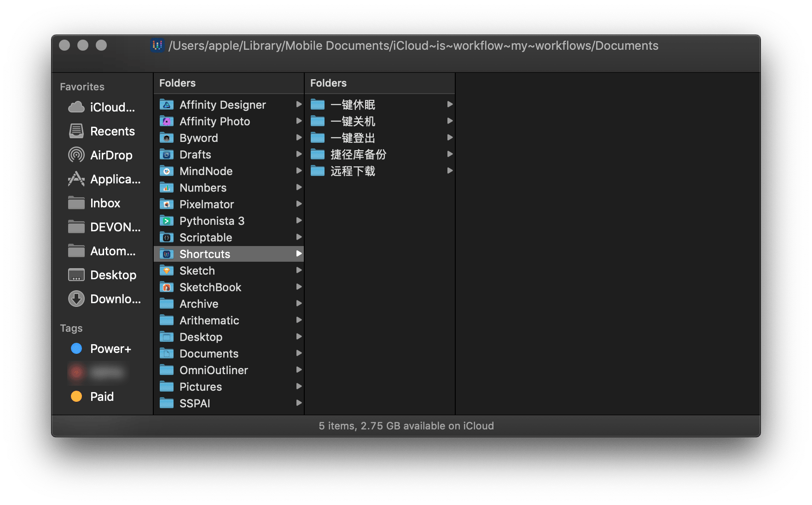Select the SSPAI folder name

pos(195,403)
